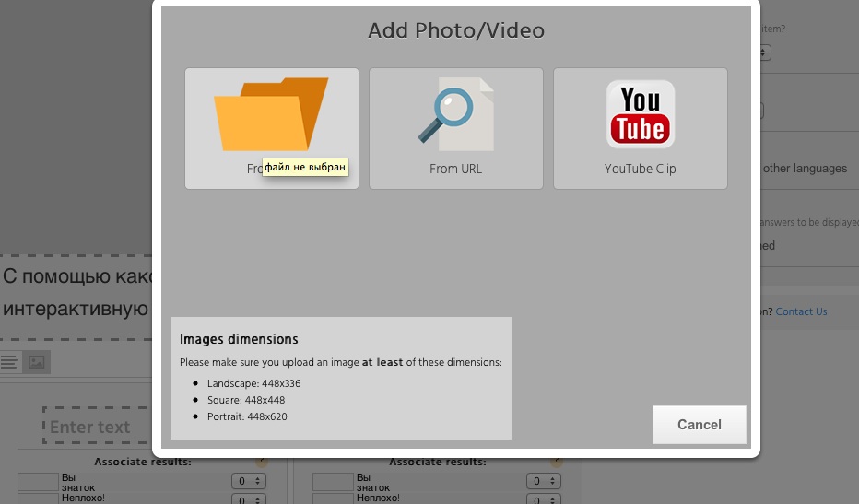Viewport: 859px width, 504px height.
Task: Focus the Enter text answer field
Action: [x=97, y=426]
